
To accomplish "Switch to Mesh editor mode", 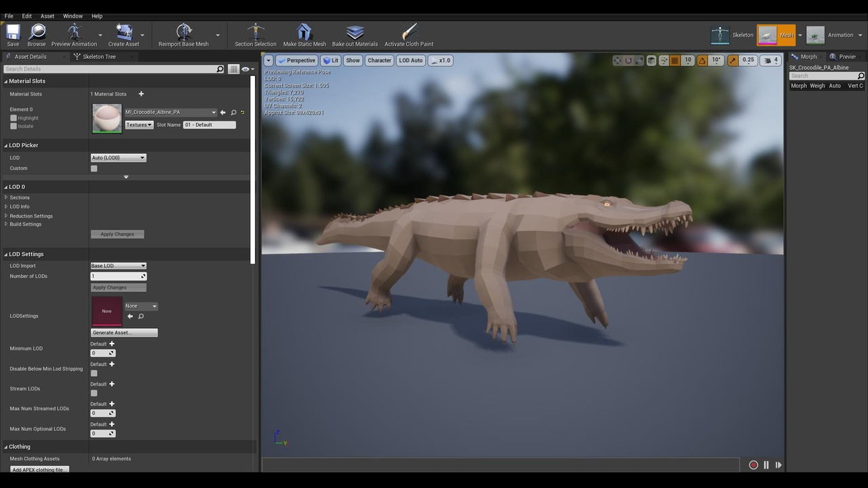I will [x=776, y=35].
